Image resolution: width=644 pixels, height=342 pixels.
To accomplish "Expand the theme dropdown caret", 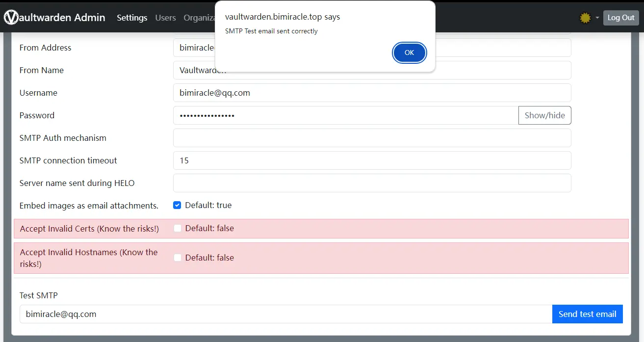I will (597, 18).
